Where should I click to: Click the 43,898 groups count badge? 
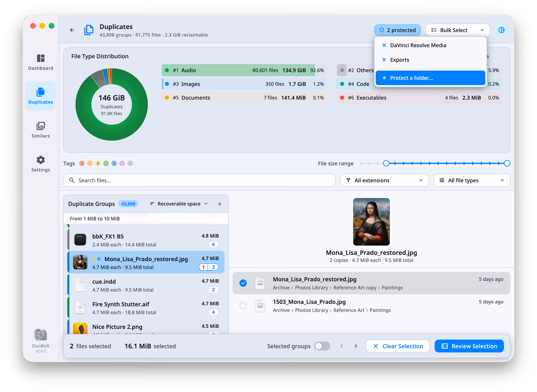coord(128,204)
